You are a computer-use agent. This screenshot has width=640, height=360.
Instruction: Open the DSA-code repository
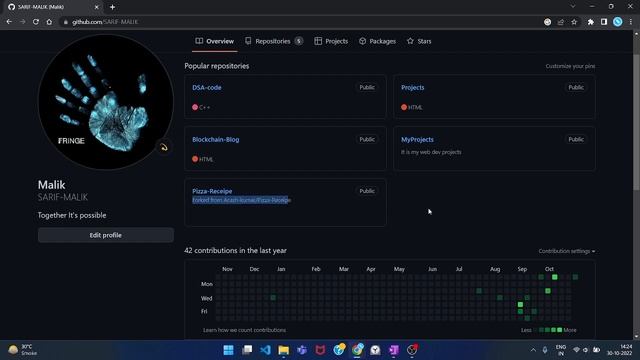(x=207, y=87)
